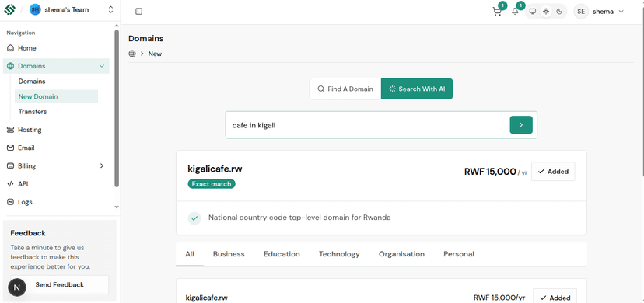Click the Feedback heading
644x303 pixels.
[x=28, y=233]
